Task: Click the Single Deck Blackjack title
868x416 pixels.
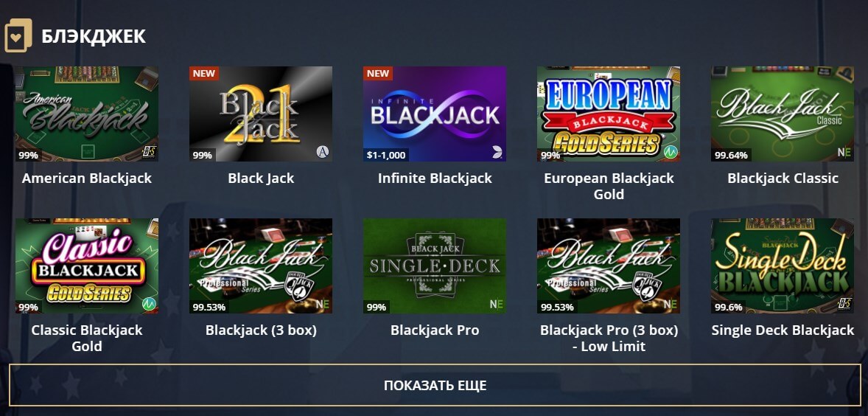Action: (783, 330)
